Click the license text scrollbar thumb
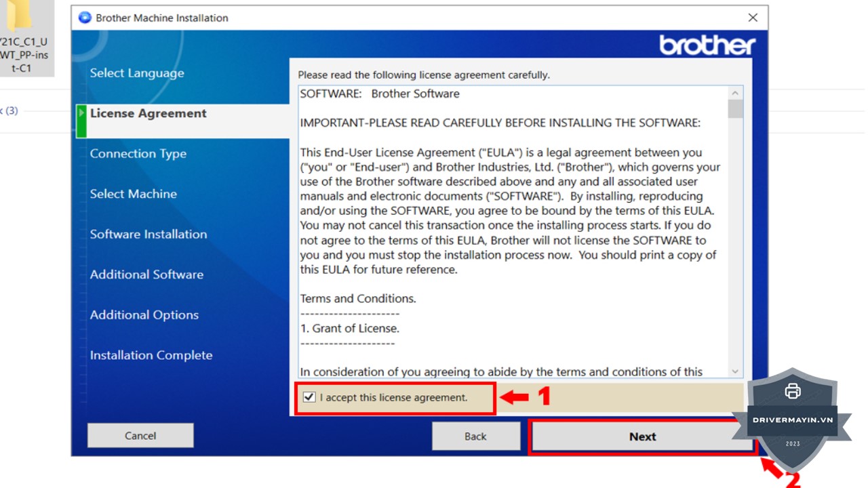 [735, 109]
